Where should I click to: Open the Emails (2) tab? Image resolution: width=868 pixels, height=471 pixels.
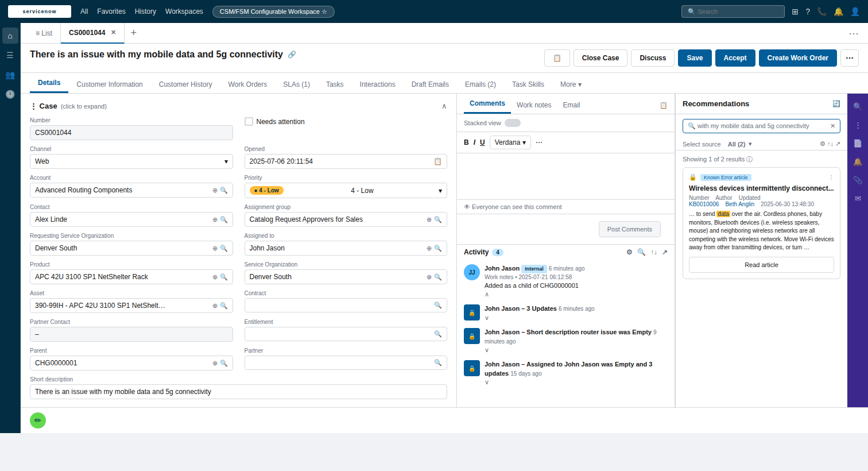point(480,84)
